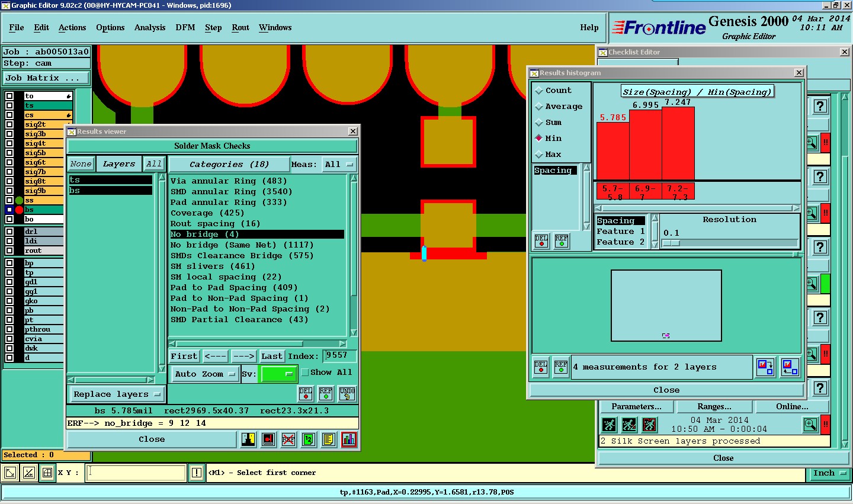
Task: Click REF icon under the Spacing list
Action: (x=562, y=241)
